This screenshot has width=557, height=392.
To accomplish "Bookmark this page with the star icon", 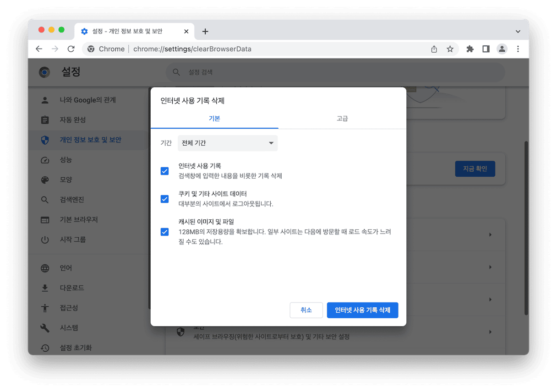I will click(x=450, y=49).
